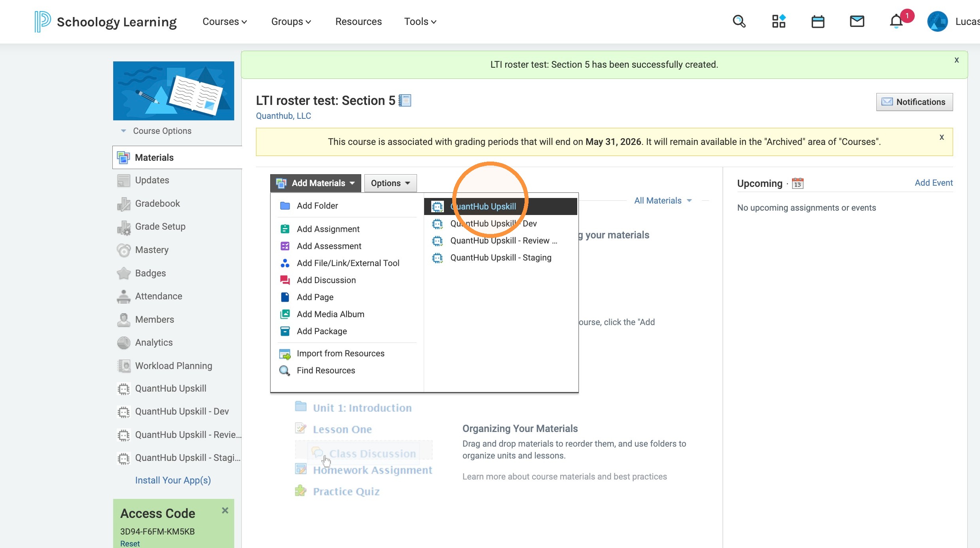
Task: Click the Notifications button
Action: [914, 102]
